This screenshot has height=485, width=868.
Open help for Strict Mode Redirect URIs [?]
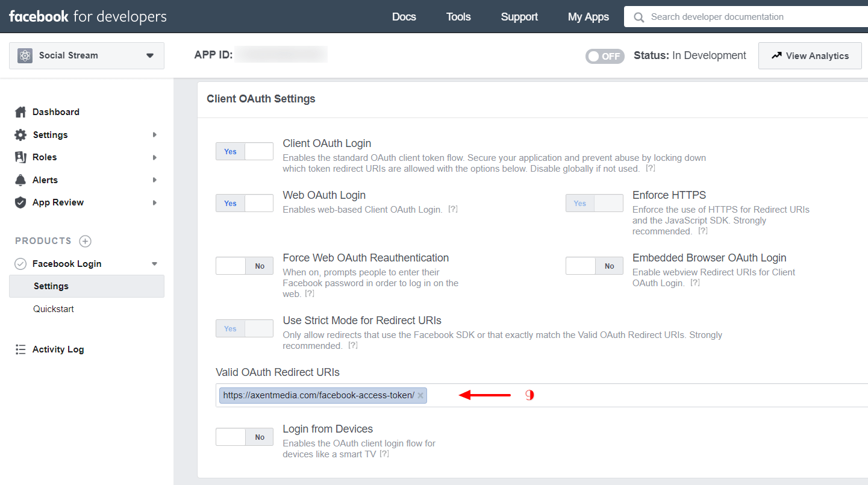353,346
